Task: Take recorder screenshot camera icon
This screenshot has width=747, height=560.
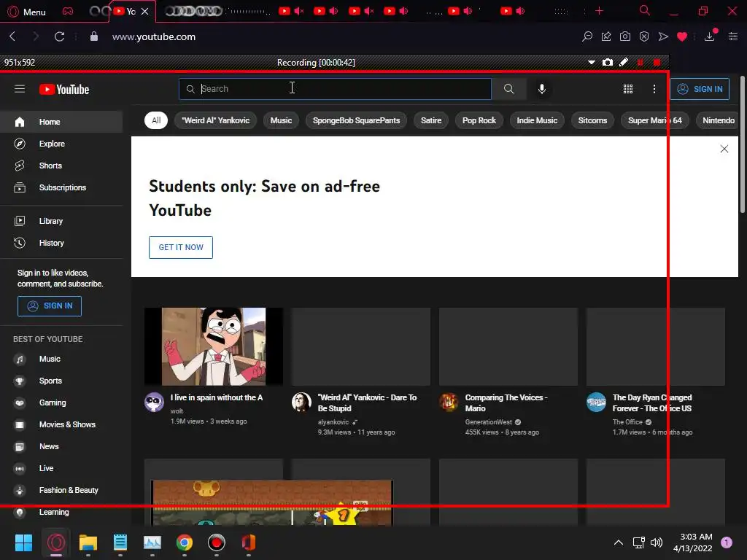Action: [x=607, y=62]
